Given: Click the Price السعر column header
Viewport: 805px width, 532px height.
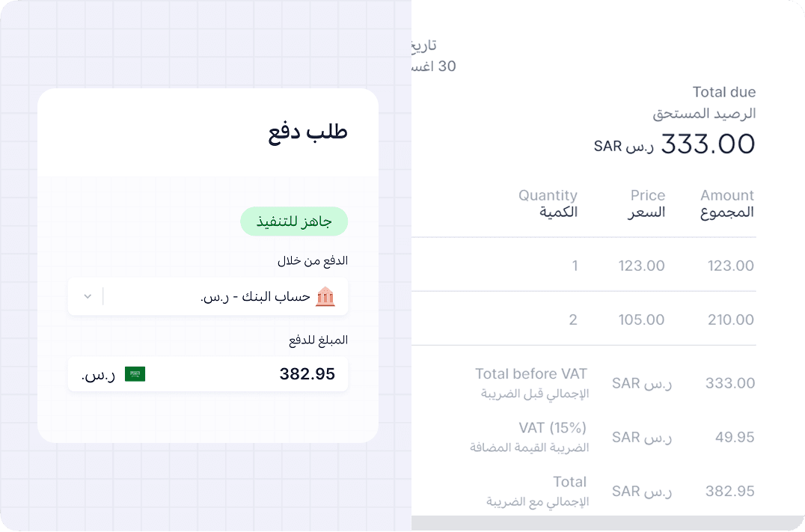Looking at the screenshot, I should (x=648, y=203).
